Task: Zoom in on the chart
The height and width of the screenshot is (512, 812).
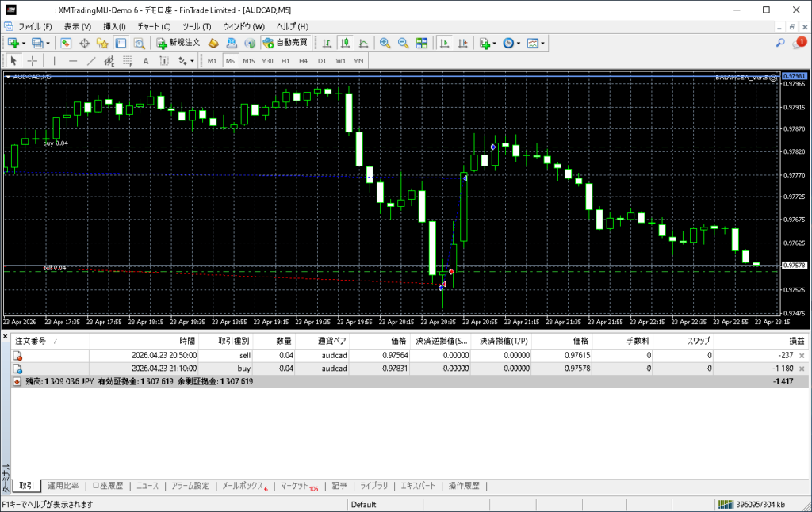Action: point(385,43)
